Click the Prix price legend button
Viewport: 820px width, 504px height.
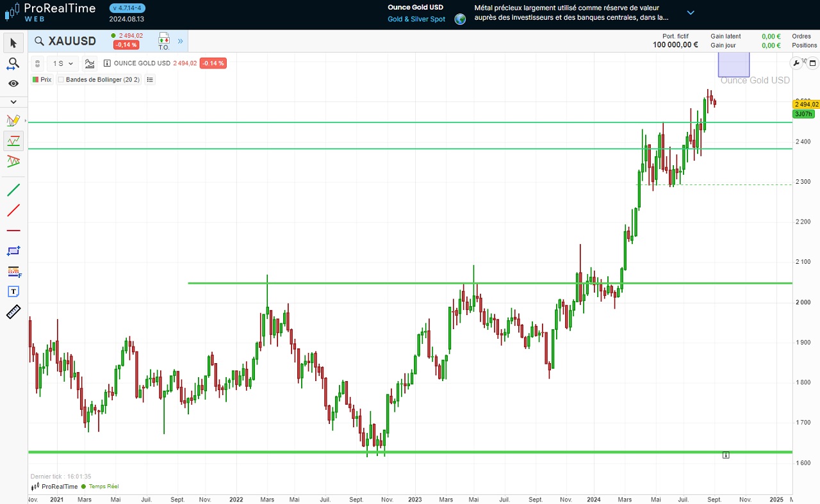[42, 79]
